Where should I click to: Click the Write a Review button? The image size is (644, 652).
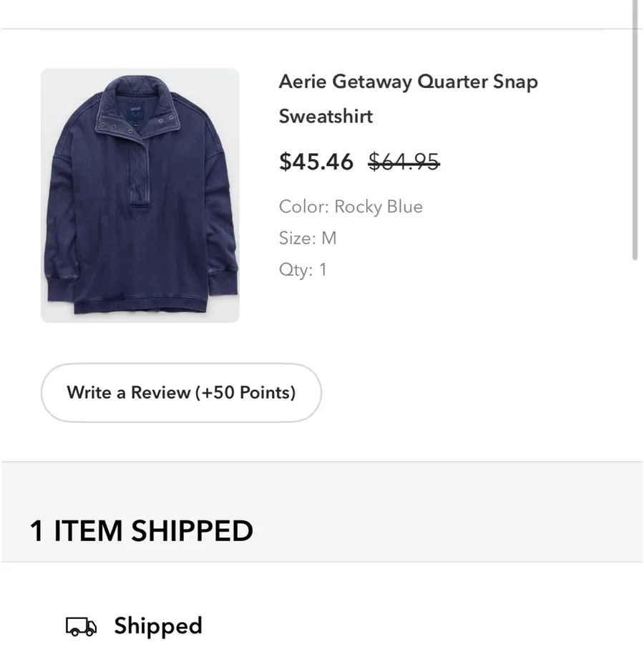181,392
